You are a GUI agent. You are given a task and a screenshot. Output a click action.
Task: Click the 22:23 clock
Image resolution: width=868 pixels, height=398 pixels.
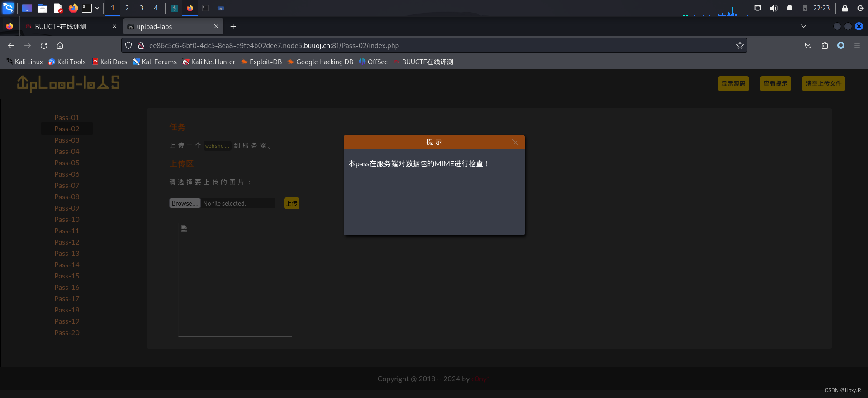[821, 8]
